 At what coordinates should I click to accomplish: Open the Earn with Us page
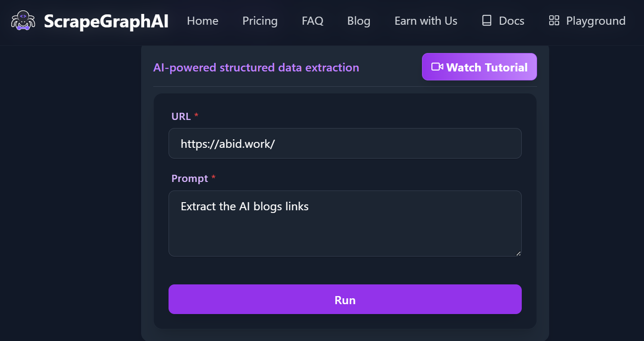pos(426,21)
